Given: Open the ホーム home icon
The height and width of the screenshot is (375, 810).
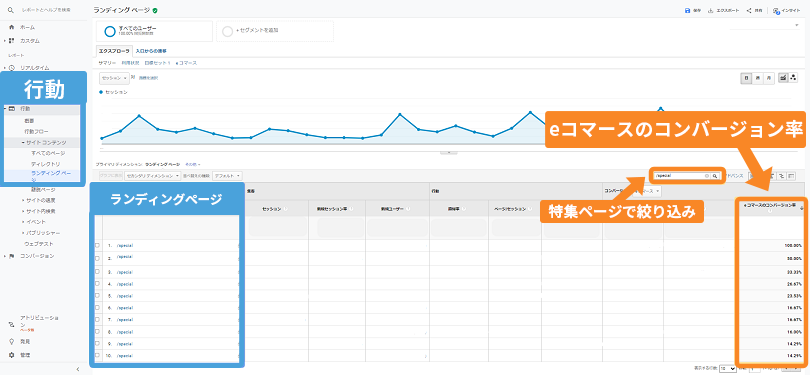Looking at the screenshot, I should tap(11, 27).
